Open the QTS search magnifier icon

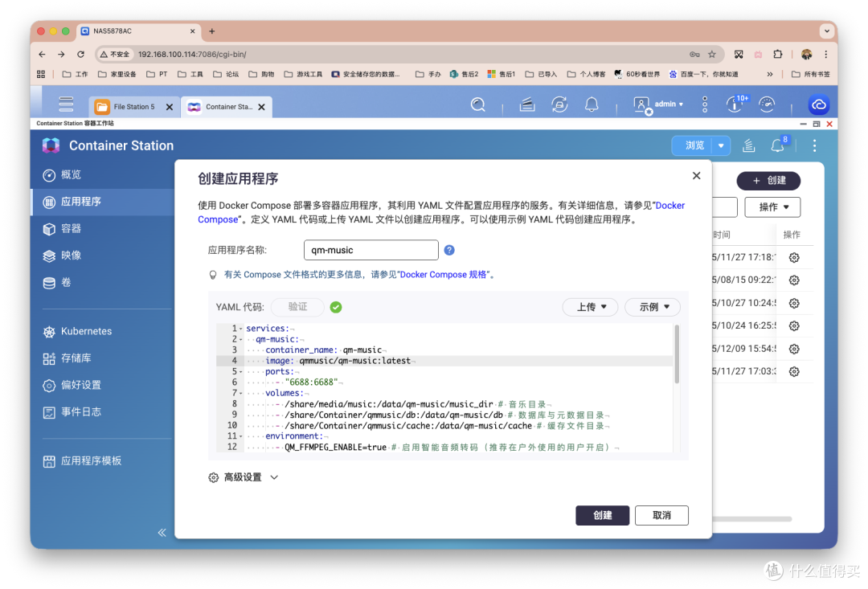click(478, 104)
